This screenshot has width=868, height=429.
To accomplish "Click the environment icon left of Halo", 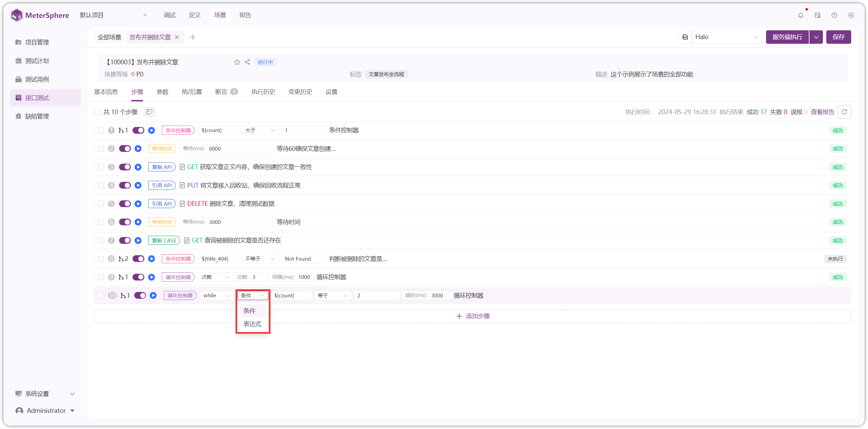I will (x=685, y=37).
